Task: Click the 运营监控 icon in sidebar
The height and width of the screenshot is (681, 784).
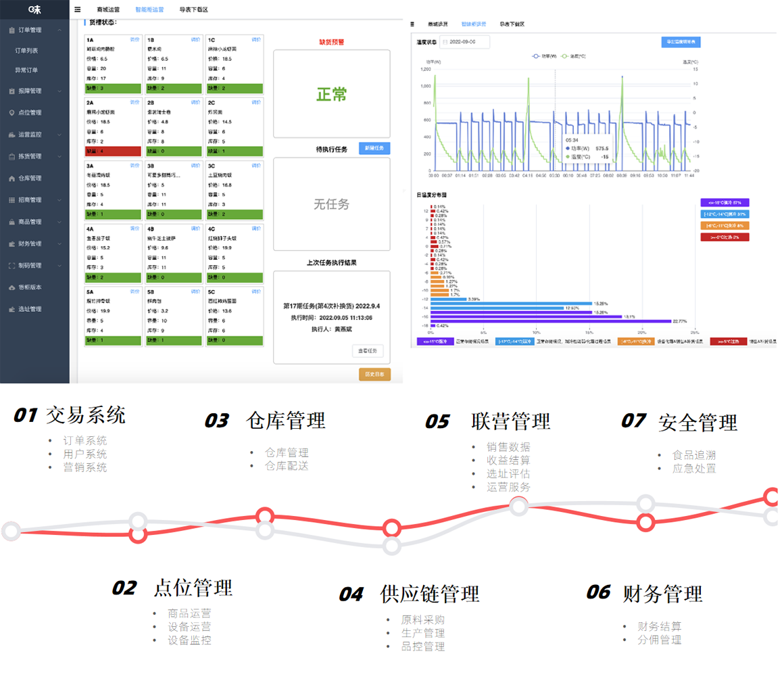Action: click(x=12, y=135)
